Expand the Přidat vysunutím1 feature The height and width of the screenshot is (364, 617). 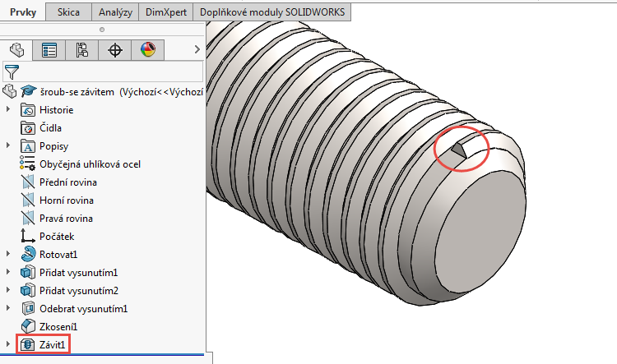pyautogui.click(x=8, y=272)
